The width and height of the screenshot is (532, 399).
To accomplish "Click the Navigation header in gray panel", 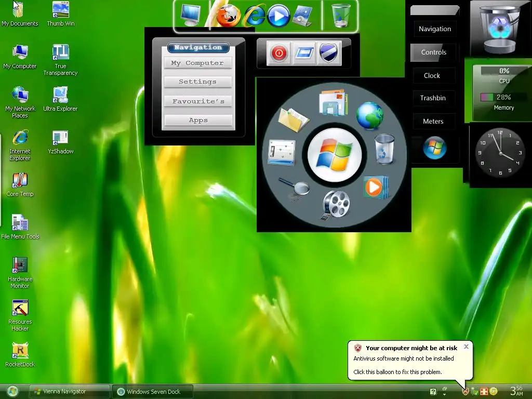I will (198, 47).
